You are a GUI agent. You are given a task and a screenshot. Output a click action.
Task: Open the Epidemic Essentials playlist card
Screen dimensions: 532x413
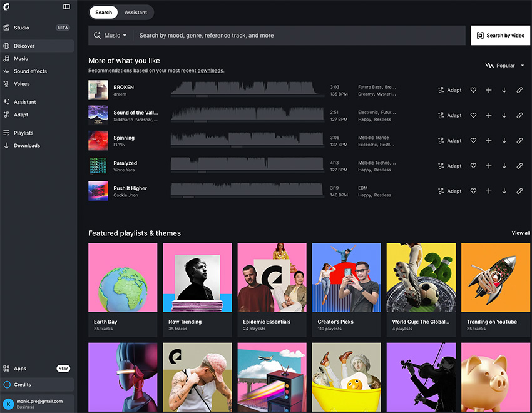pos(272,290)
